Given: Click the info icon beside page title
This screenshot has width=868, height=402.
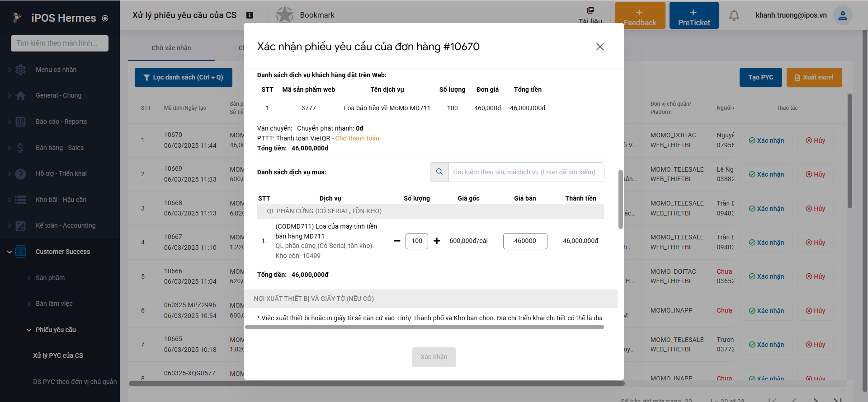Looking at the screenshot, I should [x=250, y=15].
